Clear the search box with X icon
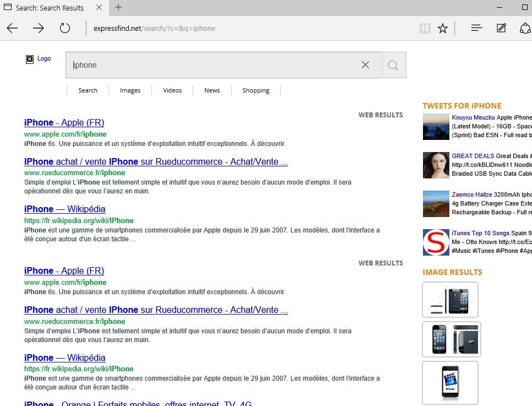 (365, 65)
